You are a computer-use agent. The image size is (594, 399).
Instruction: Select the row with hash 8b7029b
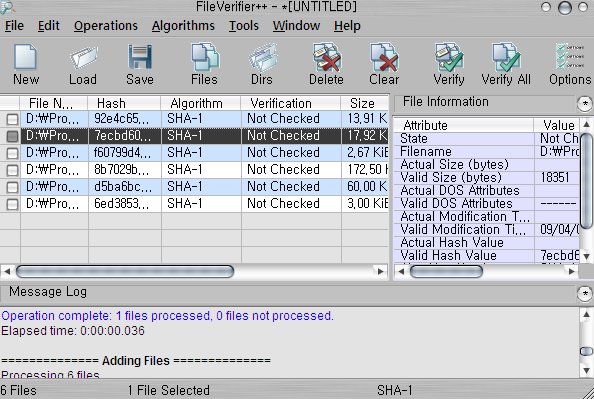point(194,169)
